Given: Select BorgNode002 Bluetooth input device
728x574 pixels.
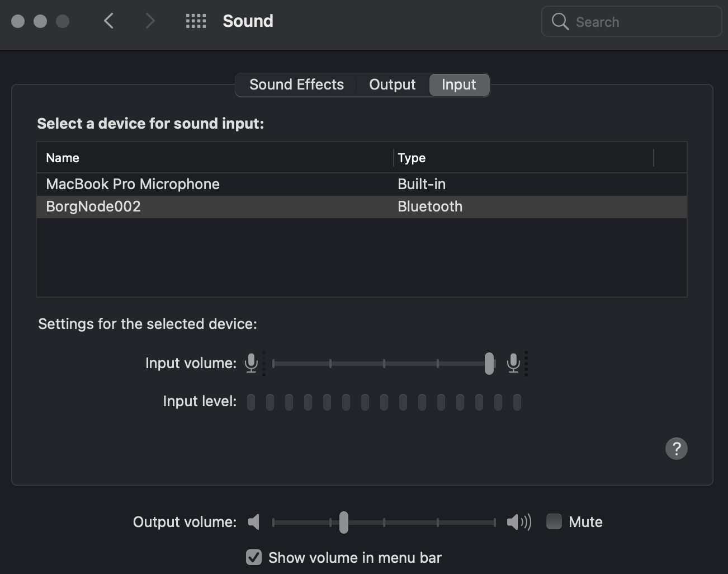Looking at the screenshot, I should click(x=93, y=206).
